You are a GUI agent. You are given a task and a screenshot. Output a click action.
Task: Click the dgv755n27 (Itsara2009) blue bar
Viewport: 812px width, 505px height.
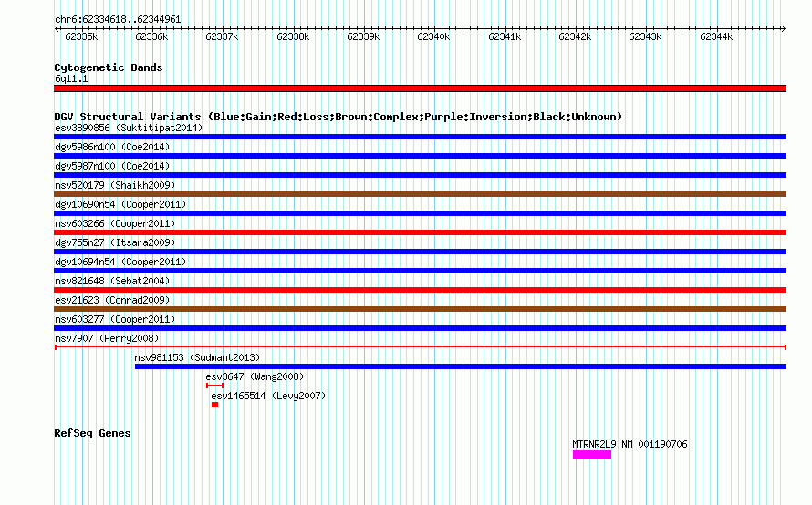(x=420, y=252)
